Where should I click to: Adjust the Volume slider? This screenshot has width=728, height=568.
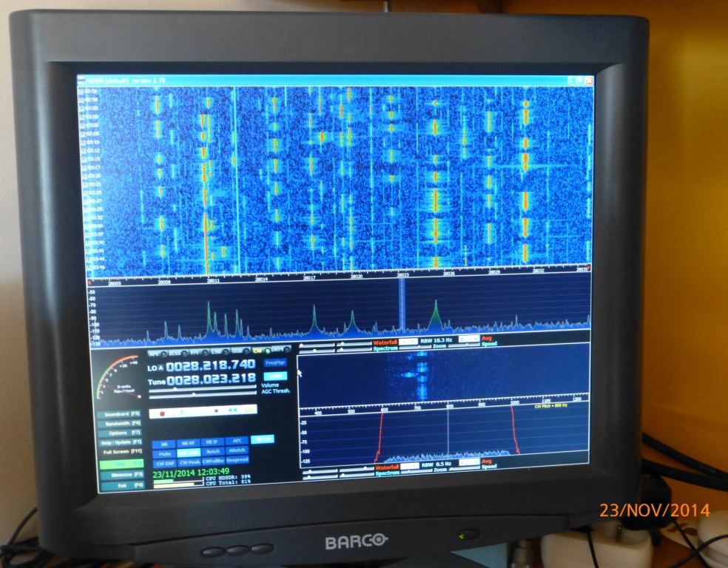pos(202,388)
